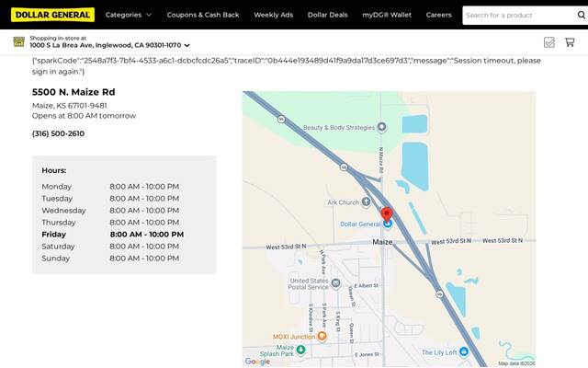588x368 pixels.
Task: Expand the Inglewood store address selector
Action: tap(110, 45)
